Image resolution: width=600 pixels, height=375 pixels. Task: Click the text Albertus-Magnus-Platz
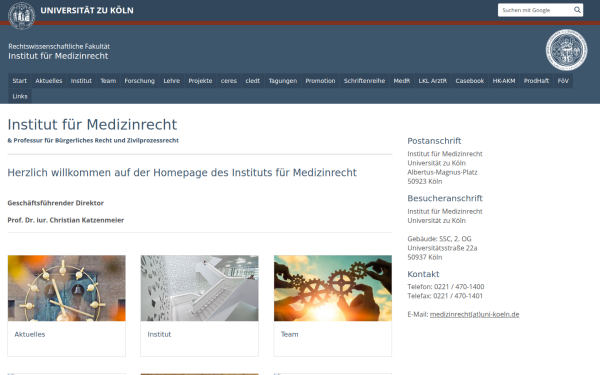pyautogui.click(x=442, y=172)
